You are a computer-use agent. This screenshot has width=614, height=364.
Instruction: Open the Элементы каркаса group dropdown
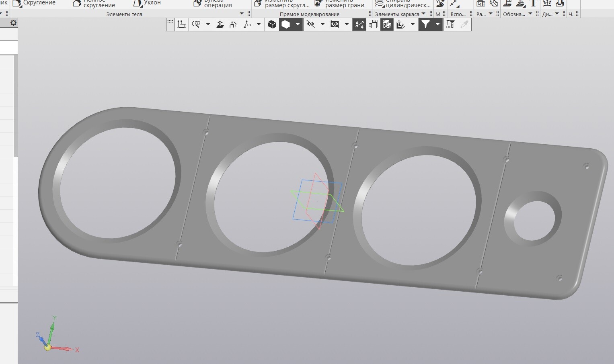pos(423,14)
